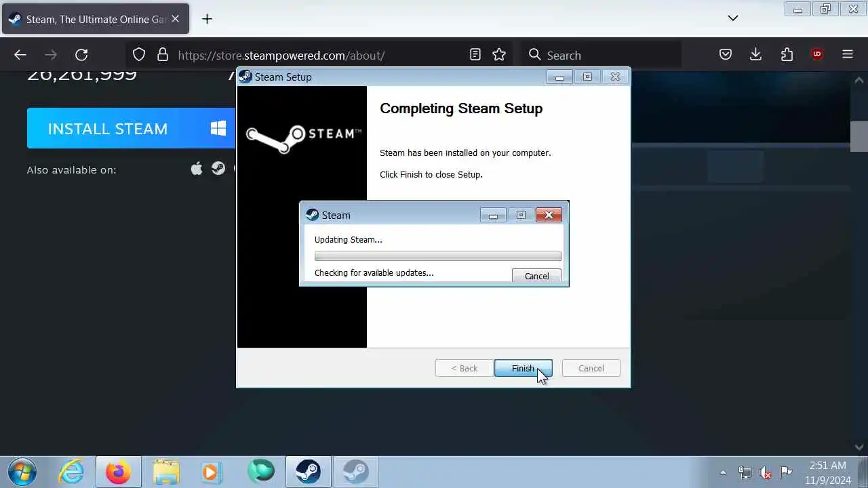The width and height of the screenshot is (868, 488).
Task: Open the taskbar clock showing 2:51 AM
Action: [829, 472]
